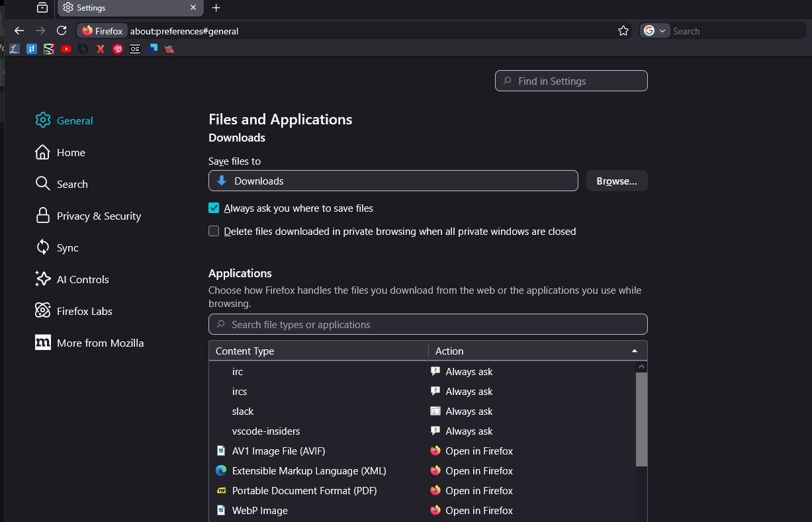812x522 pixels.
Task: Uncheck Always ask you where to save files
Action: click(x=214, y=208)
